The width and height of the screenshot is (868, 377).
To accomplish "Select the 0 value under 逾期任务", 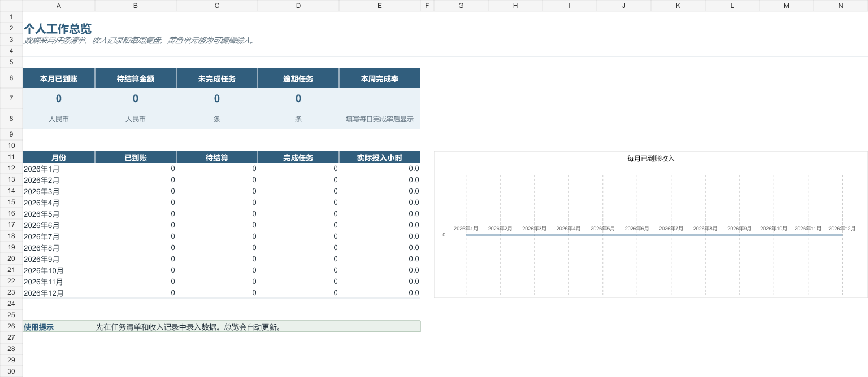I will 298,99.
